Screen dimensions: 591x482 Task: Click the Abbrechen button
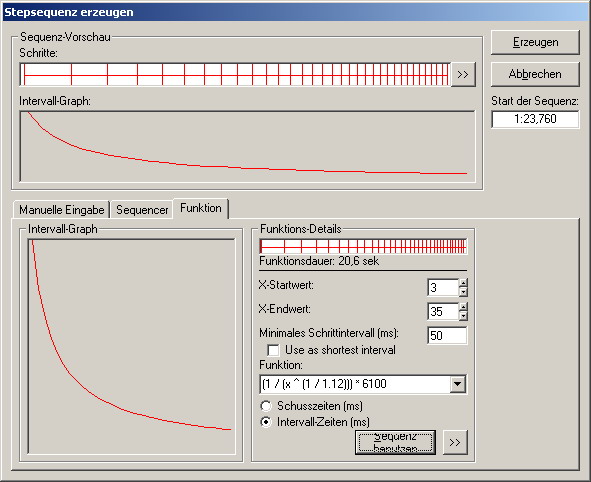[x=535, y=74]
